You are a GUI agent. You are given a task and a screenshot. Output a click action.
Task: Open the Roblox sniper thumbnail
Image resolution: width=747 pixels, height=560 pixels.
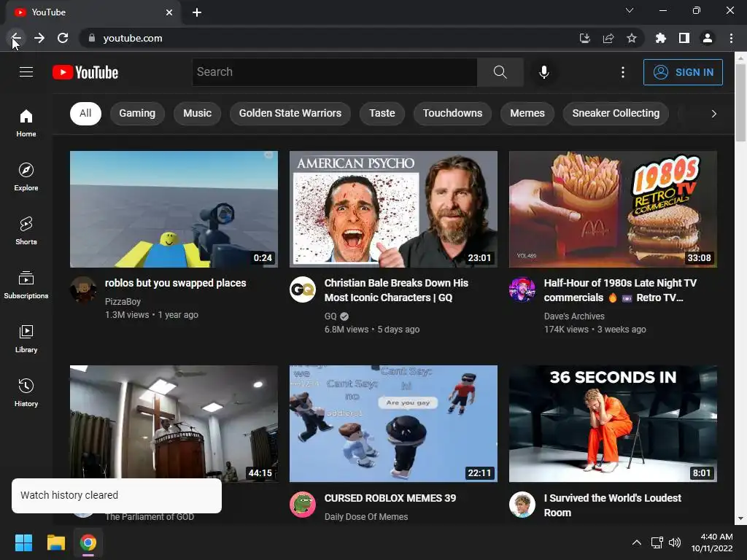[x=174, y=209]
